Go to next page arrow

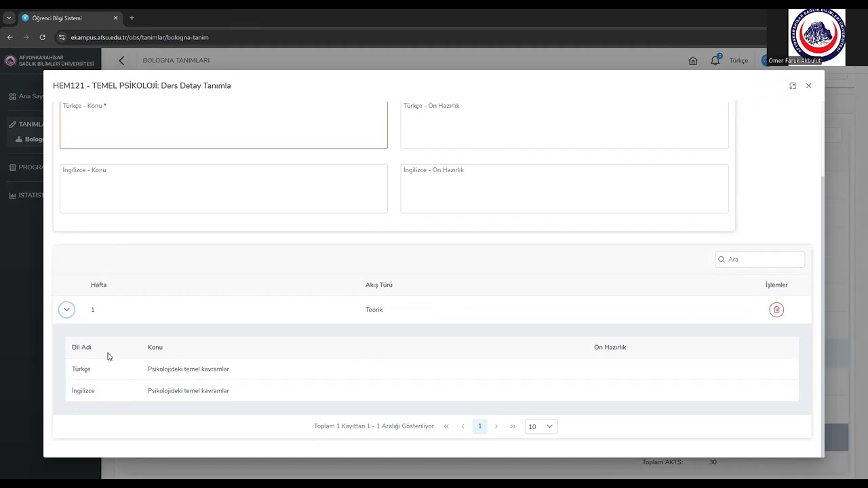[496, 426]
